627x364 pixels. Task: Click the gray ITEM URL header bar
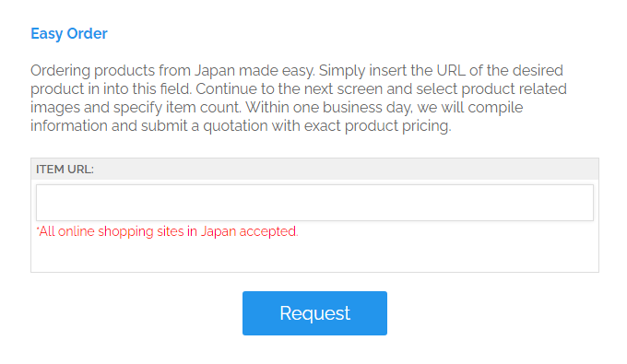314,169
